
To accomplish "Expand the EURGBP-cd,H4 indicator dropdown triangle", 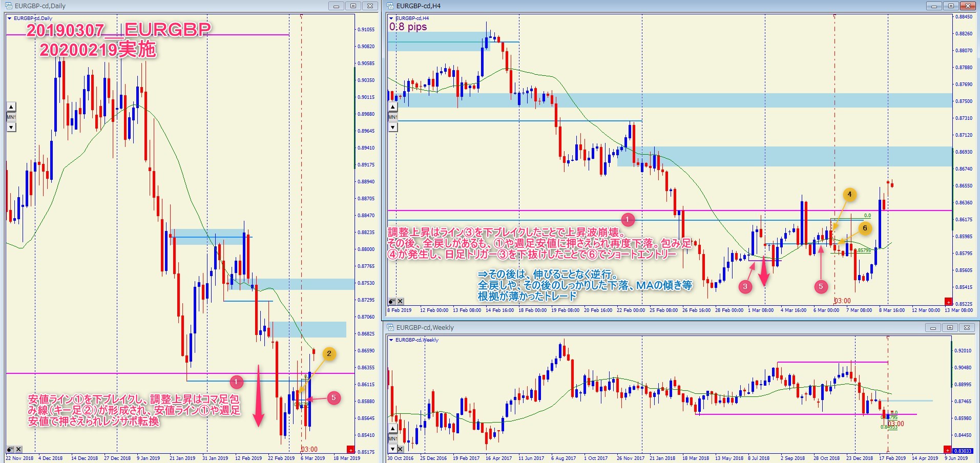I will [391, 18].
